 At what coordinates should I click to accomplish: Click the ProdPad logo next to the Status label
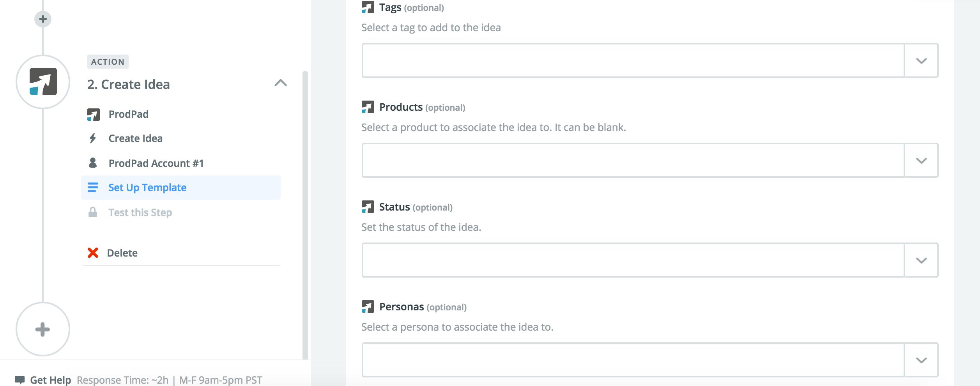point(368,207)
